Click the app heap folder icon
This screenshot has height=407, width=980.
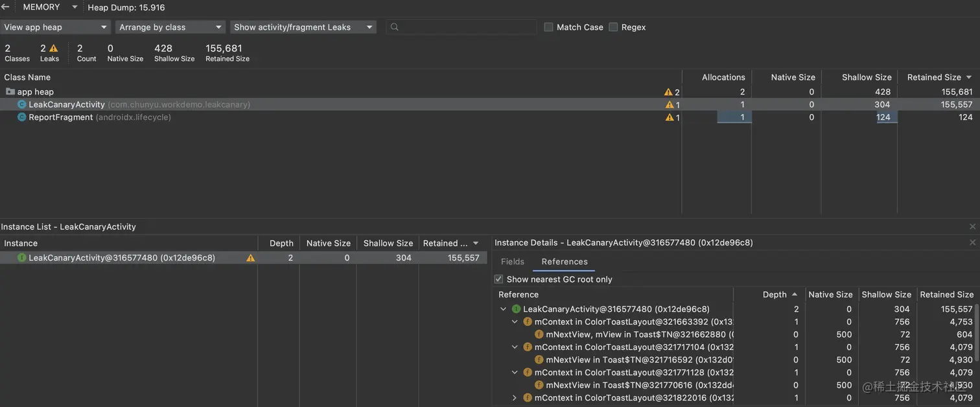tap(10, 92)
